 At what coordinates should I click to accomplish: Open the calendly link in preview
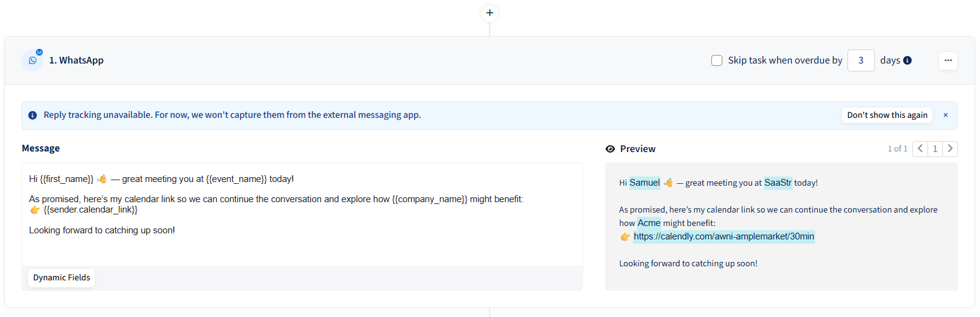(724, 236)
